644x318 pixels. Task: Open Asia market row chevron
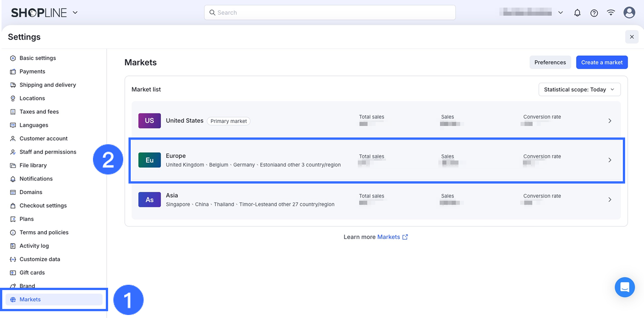coord(610,200)
